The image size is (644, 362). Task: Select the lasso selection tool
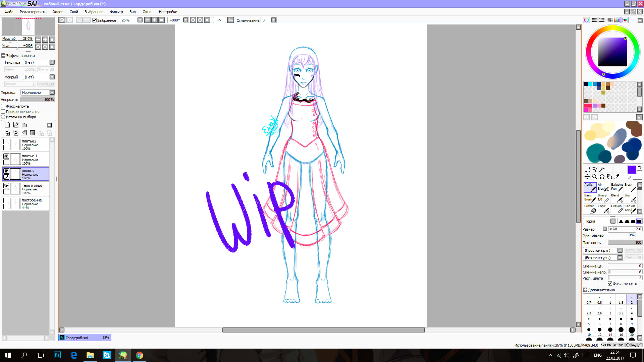(594, 169)
